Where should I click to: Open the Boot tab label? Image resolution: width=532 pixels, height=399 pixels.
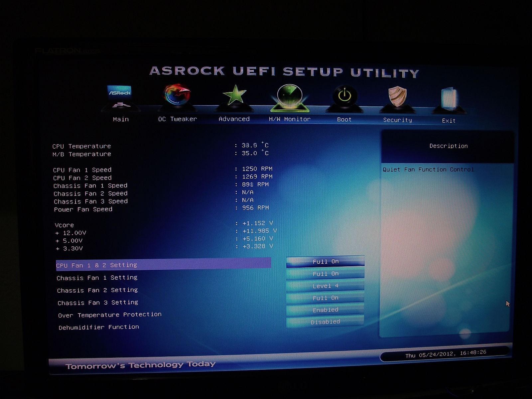coord(344,120)
